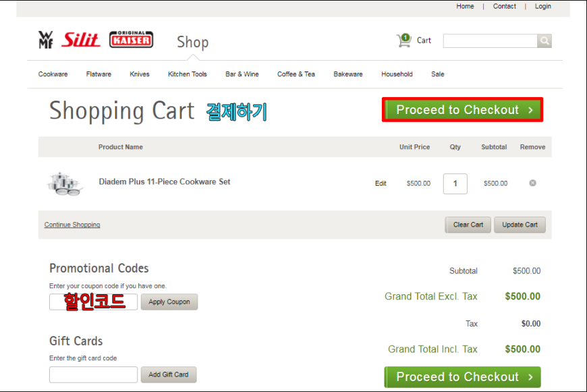
Task: Click the WMF brand logo
Action: coord(46,40)
